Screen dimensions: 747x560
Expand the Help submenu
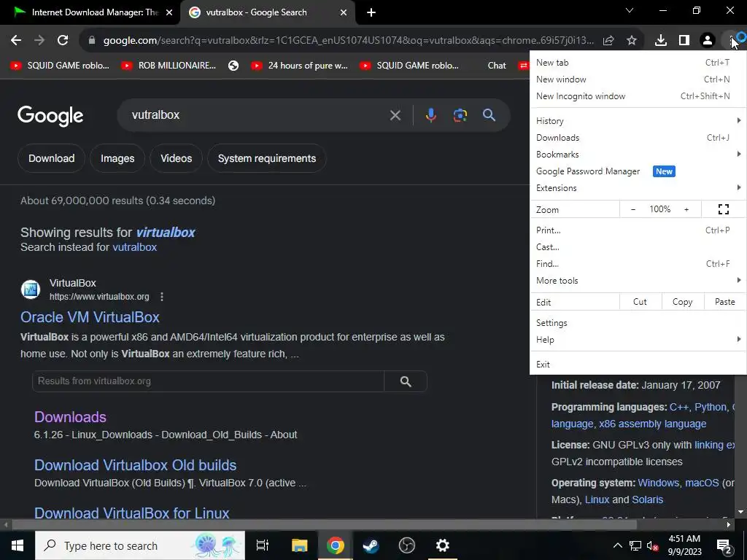click(638, 340)
